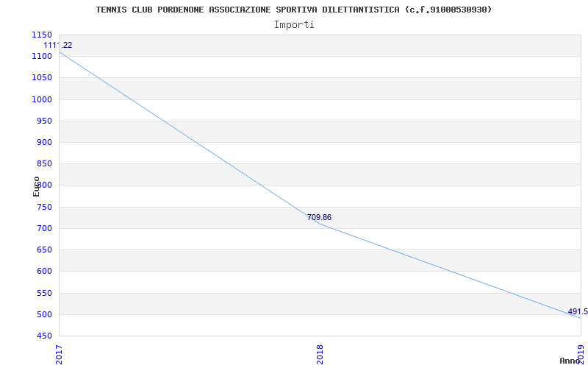Image resolution: width=588 pixels, height=368 pixels.
Task: Click the Importi chart subtitle
Action: 294,25
